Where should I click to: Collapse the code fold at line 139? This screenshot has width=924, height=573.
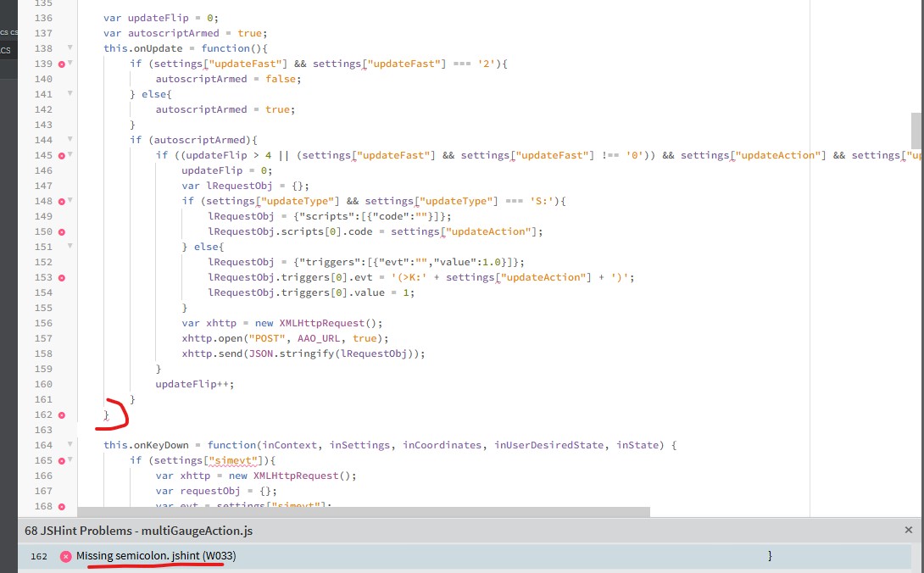(x=70, y=63)
